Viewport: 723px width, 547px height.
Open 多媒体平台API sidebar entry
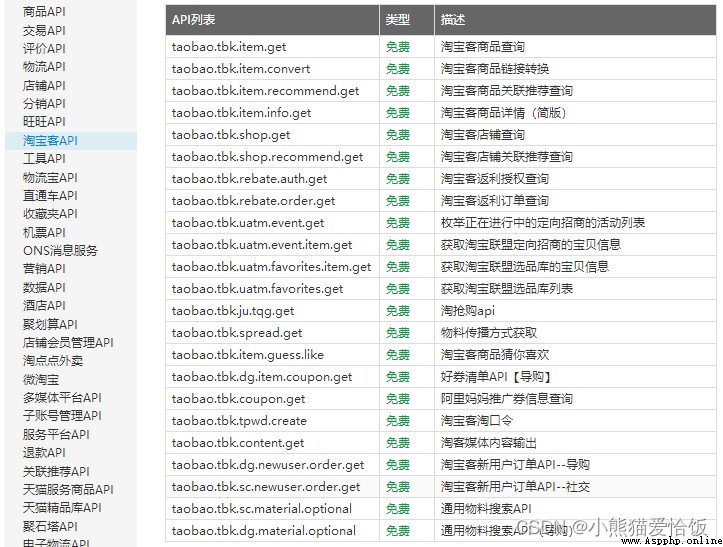point(62,398)
